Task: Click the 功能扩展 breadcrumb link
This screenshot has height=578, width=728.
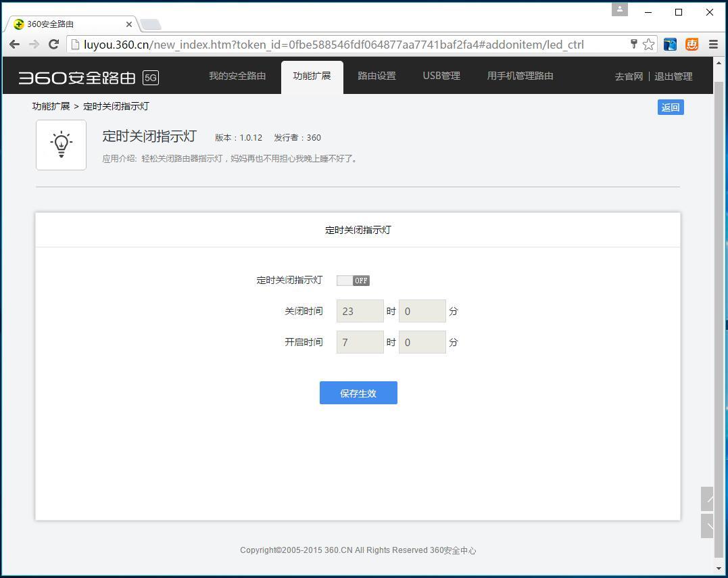Action: click(x=51, y=106)
